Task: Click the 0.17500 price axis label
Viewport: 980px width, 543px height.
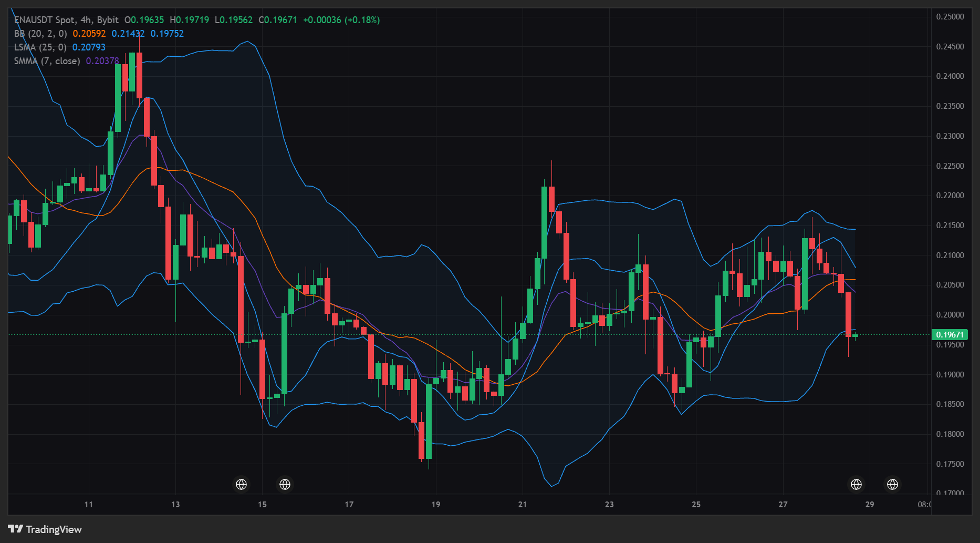Action: (950, 464)
